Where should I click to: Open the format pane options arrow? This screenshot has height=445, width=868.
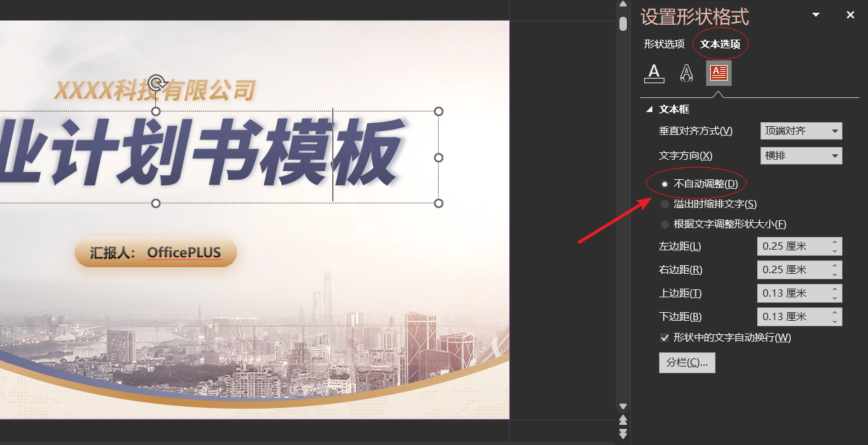click(816, 15)
